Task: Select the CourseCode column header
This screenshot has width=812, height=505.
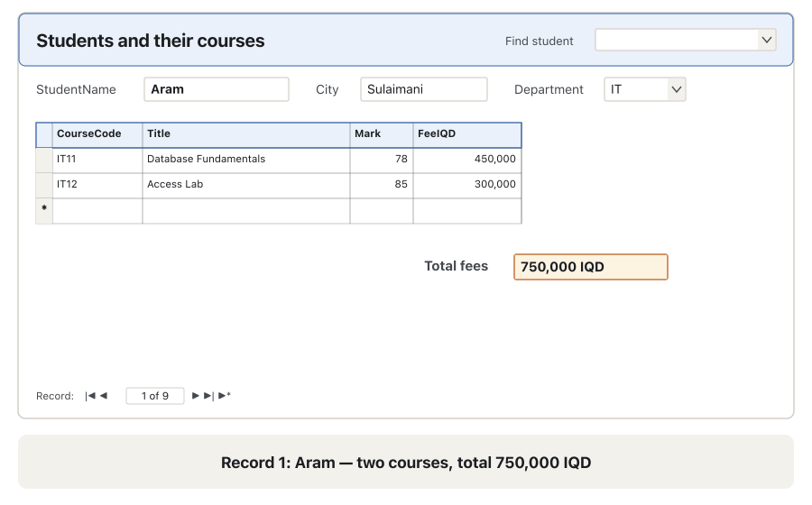Action: click(x=97, y=134)
